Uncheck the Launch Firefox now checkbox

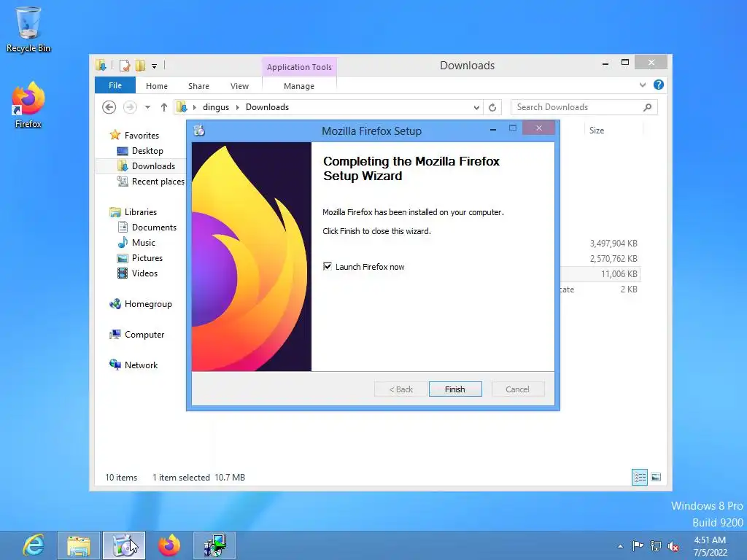pyautogui.click(x=328, y=266)
